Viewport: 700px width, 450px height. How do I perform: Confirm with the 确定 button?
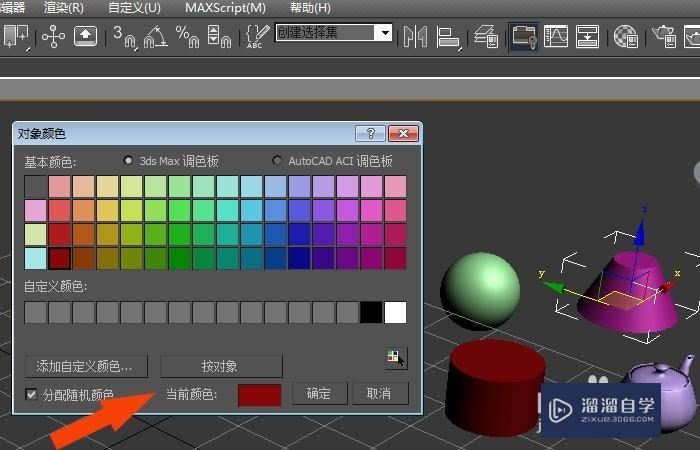(319, 393)
